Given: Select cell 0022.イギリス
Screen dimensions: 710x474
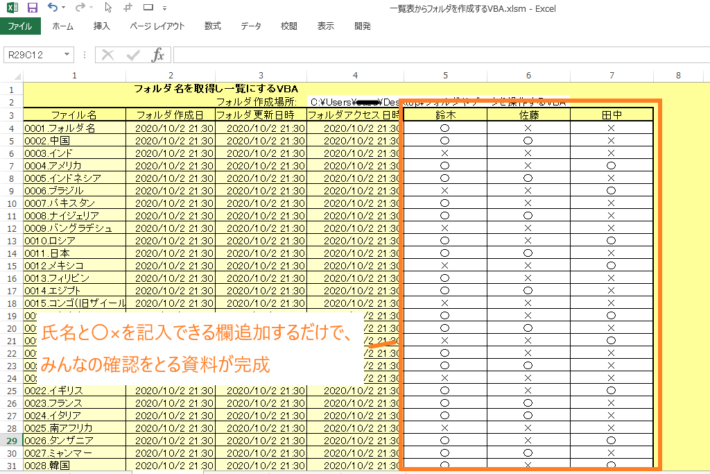Looking at the screenshot, I should coord(74,391).
